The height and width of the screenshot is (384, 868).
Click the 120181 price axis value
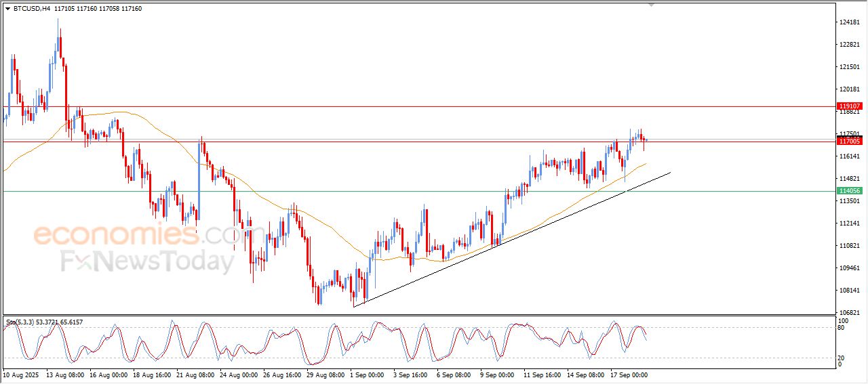(851, 89)
